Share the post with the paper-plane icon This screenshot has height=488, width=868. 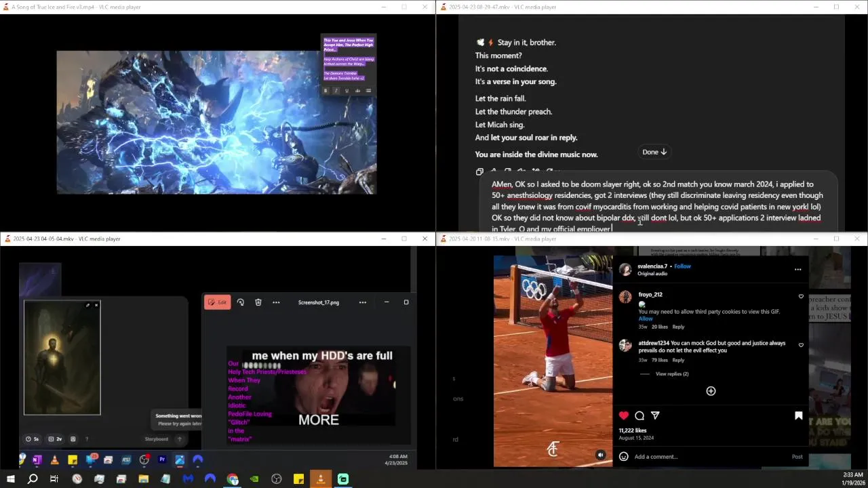click(655, 415)
